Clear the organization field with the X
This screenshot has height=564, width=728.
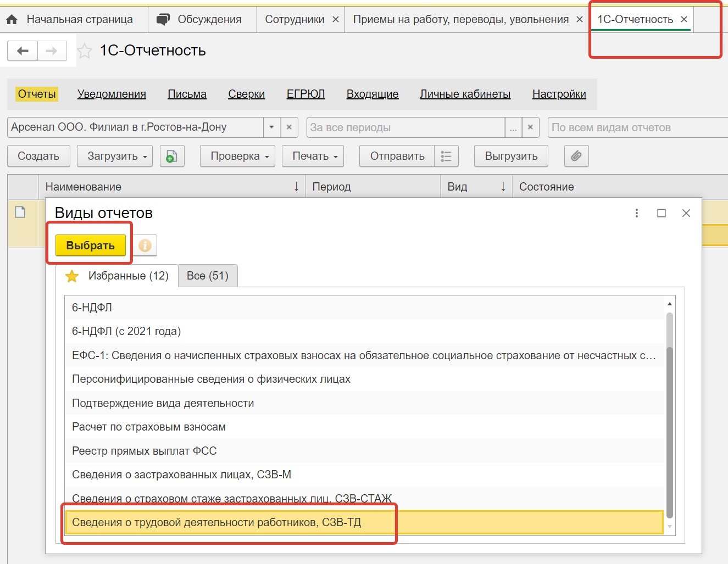[x=289, y=127]
